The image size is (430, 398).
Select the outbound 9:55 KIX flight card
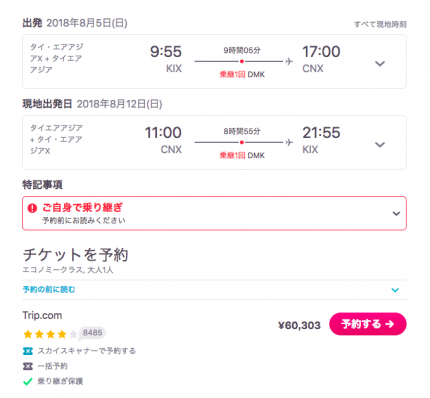point(214,61)
